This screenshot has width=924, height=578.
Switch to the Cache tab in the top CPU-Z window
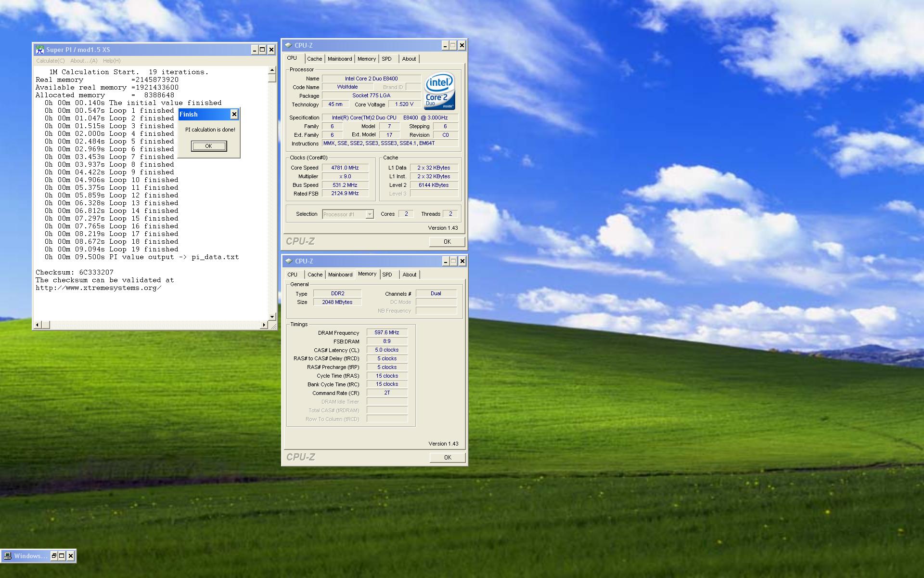pos(315,59)
